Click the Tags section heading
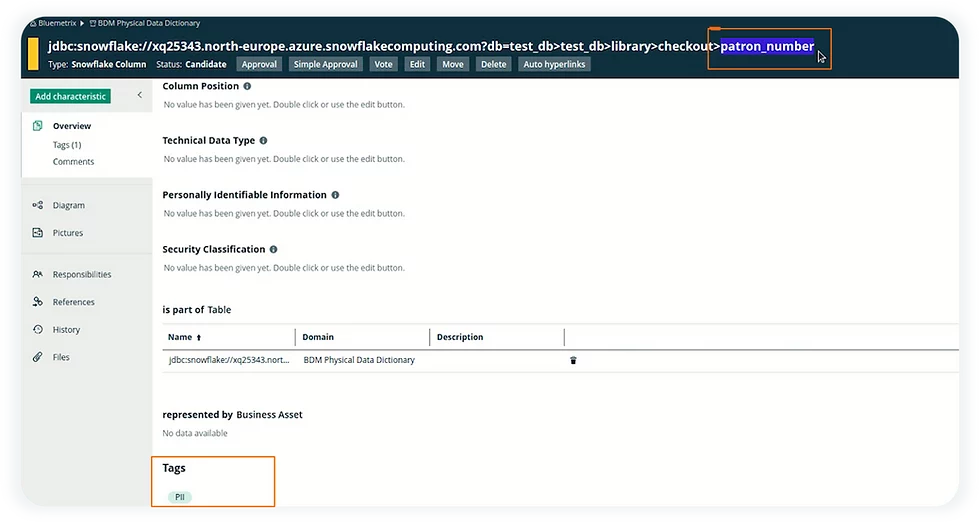The width and height of the screenshot is (980, 523). click(x=174, y=468)
